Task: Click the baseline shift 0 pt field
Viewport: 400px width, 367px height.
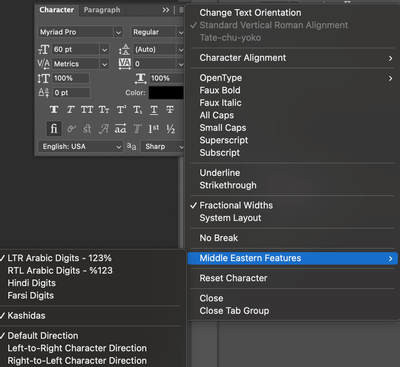Action: tap(71, 93)
